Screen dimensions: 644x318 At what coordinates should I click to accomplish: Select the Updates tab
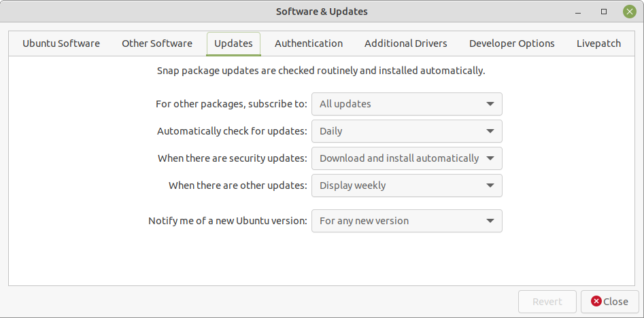click(233, 43)
